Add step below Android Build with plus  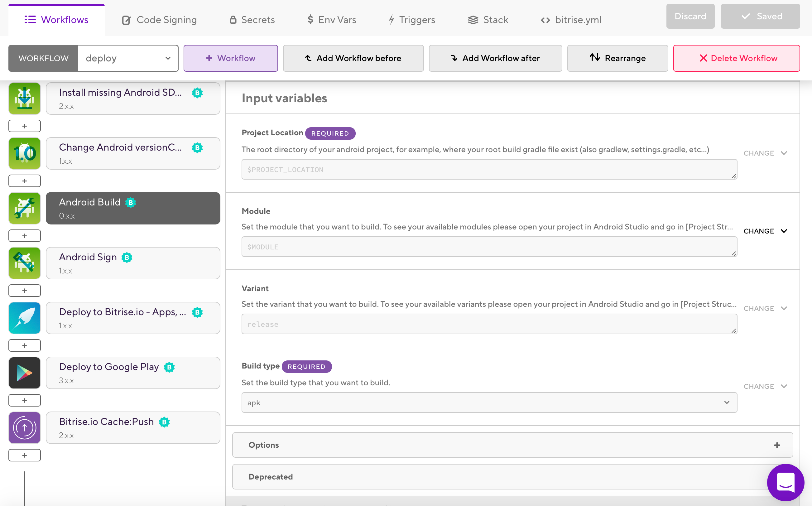click(x=24, y=236)
